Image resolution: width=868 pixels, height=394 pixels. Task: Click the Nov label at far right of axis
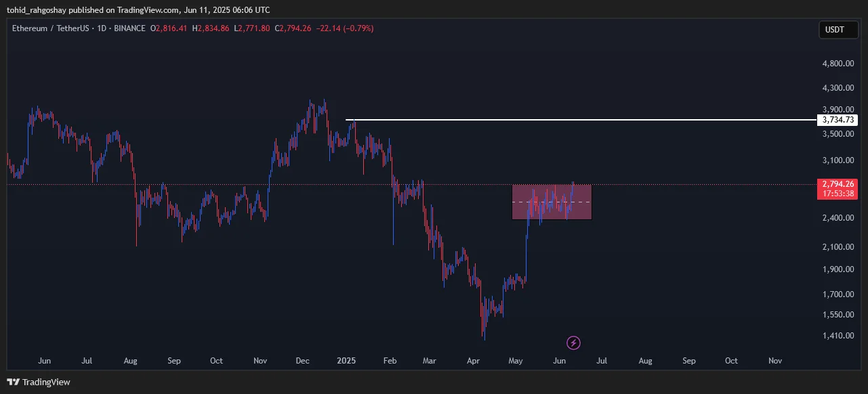click(x=775, y=361)
